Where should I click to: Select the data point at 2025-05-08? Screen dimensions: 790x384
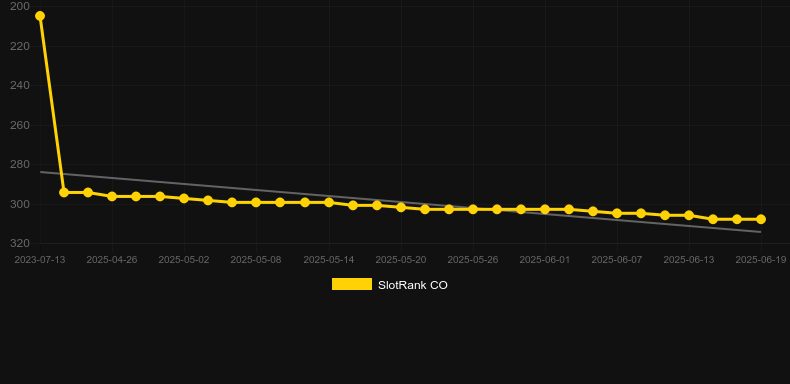coord(256,203)
